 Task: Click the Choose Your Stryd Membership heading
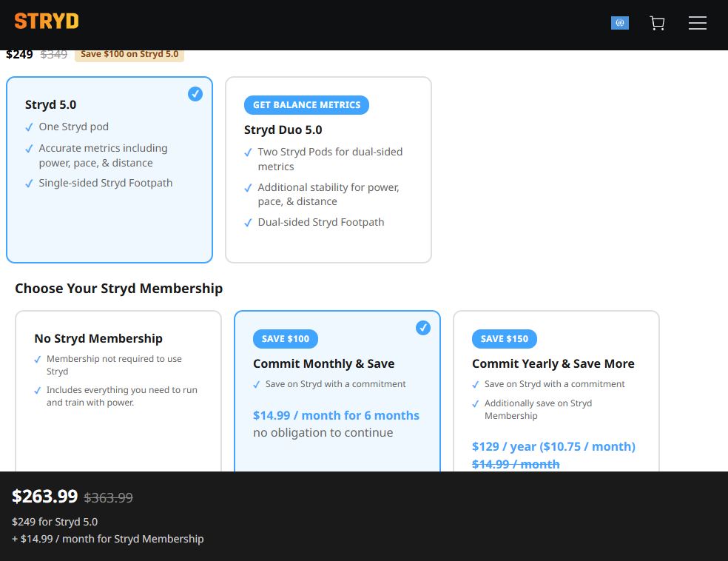pos(118,289)
